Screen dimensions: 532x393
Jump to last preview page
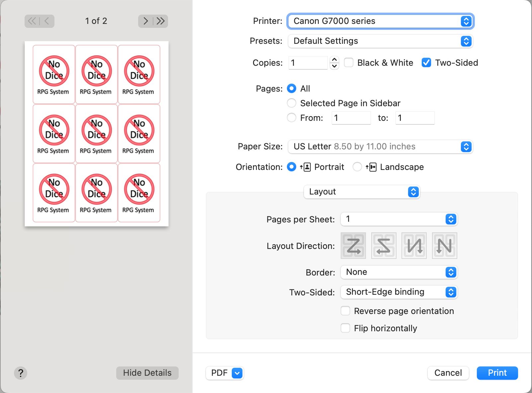pyautogui.click(x=161, y=21)
